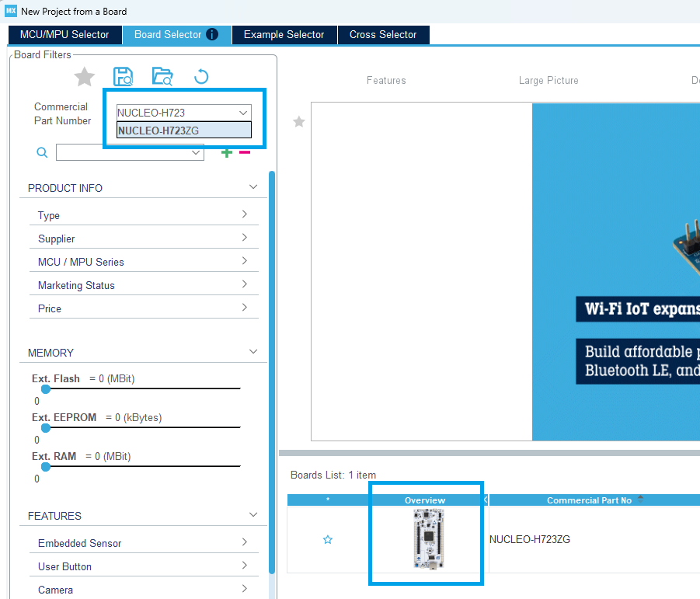Click the Overview column header

425,500
